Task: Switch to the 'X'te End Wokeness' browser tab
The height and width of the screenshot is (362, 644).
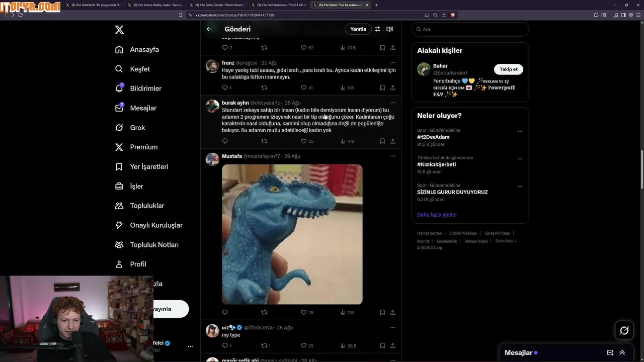Action: tap(278, 5)
